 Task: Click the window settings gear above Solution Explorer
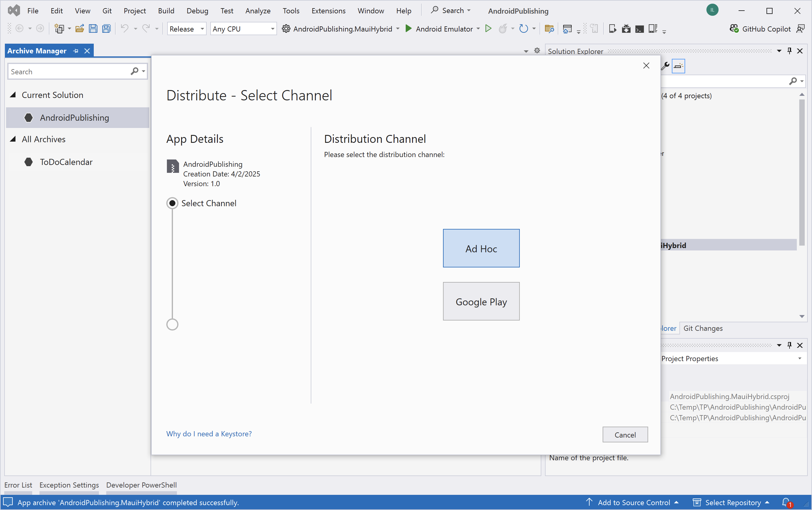(537, 51)
